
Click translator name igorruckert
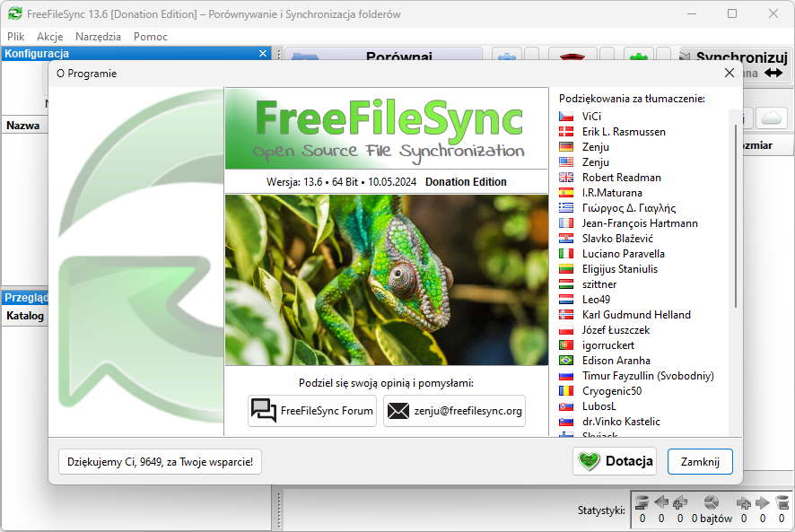[x=607, y=345]
